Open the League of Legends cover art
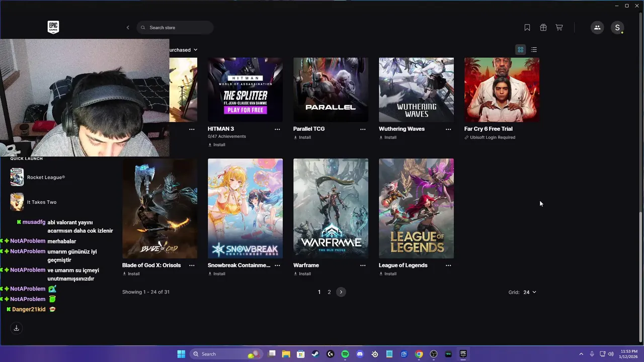 pyautogui.click(x=416, y=209)
